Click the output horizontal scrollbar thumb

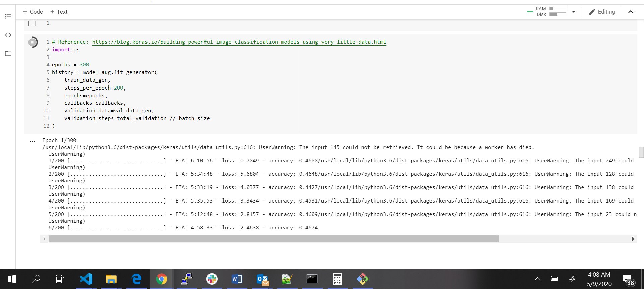tap(273, 239)
